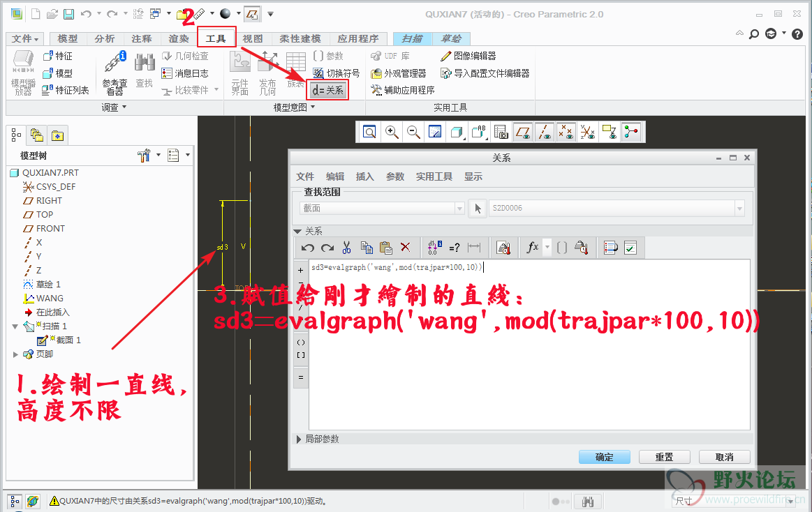Click the selection arrow button beside scope

tap(478, 208)
